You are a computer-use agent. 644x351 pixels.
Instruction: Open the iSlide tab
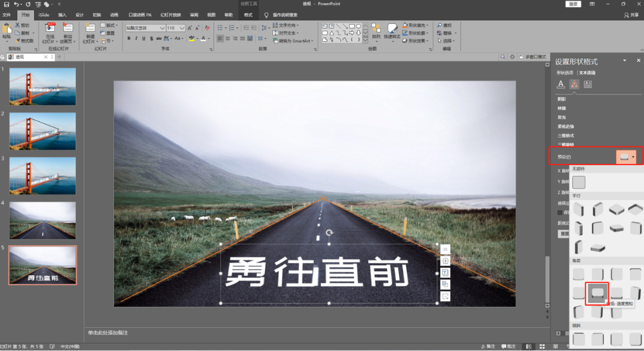pyautogui.click(x=44, y=14)
